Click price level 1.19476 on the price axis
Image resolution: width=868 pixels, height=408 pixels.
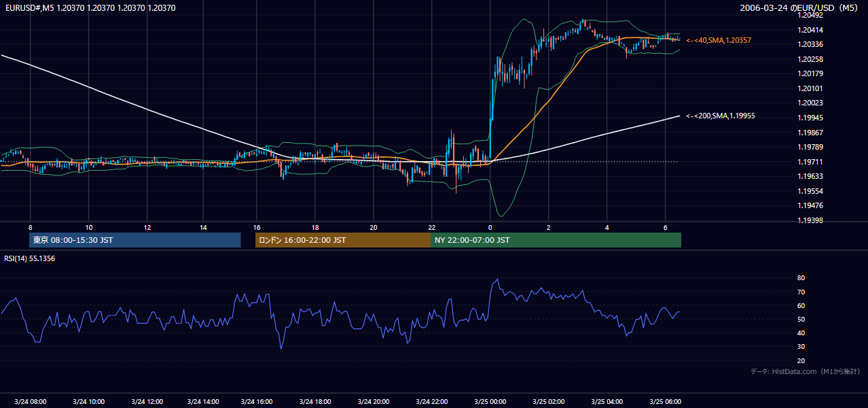pyautogui.click(x=810, y=205)
